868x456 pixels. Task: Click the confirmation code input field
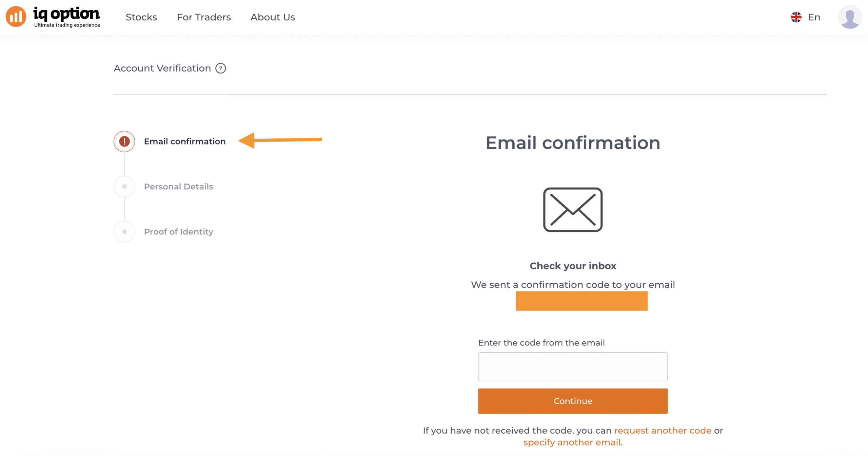pos(573,366)
